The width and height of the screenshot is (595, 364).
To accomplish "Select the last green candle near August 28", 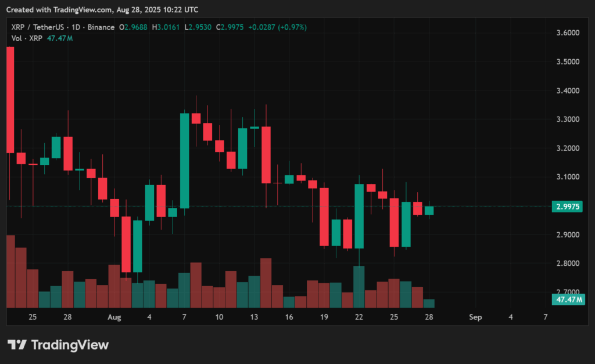I will 429,212.
